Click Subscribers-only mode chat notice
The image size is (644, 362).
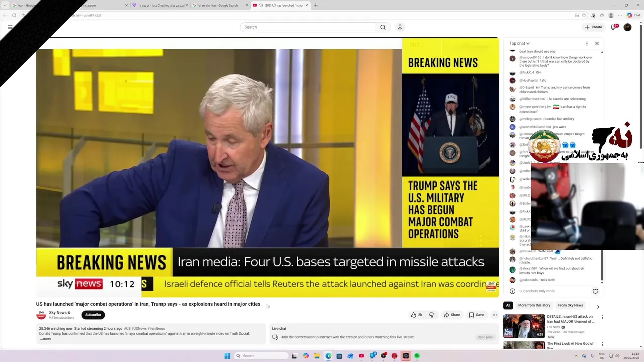pyautogui.click(x=537, y=291)
